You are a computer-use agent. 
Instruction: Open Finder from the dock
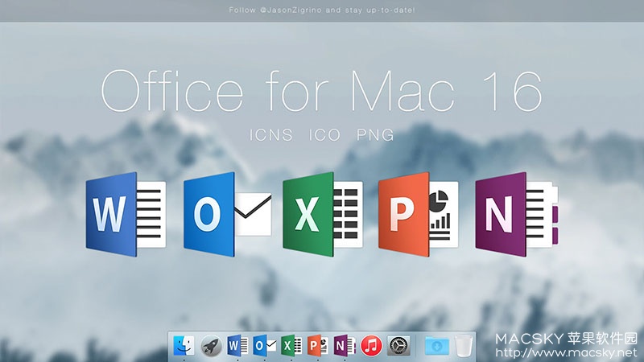coord(184,346)
